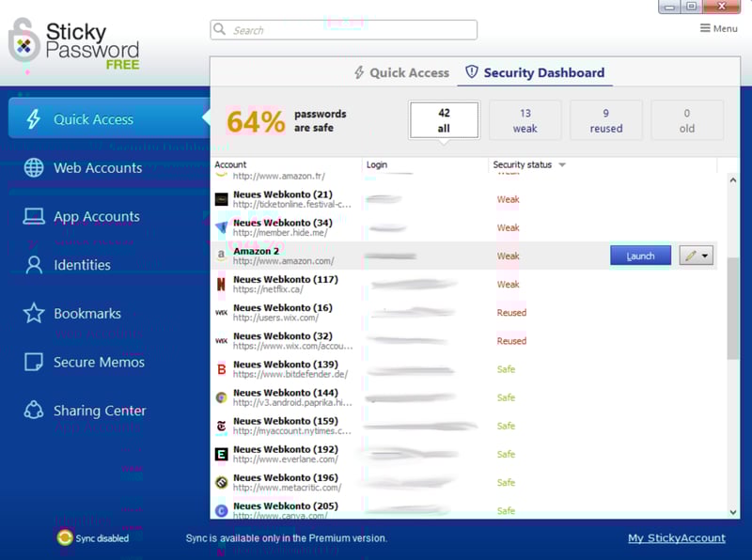Click the Quick Access lightning bolt sidebar icon
This screenshot has height=560, width=752.
[x=34, y=119]
